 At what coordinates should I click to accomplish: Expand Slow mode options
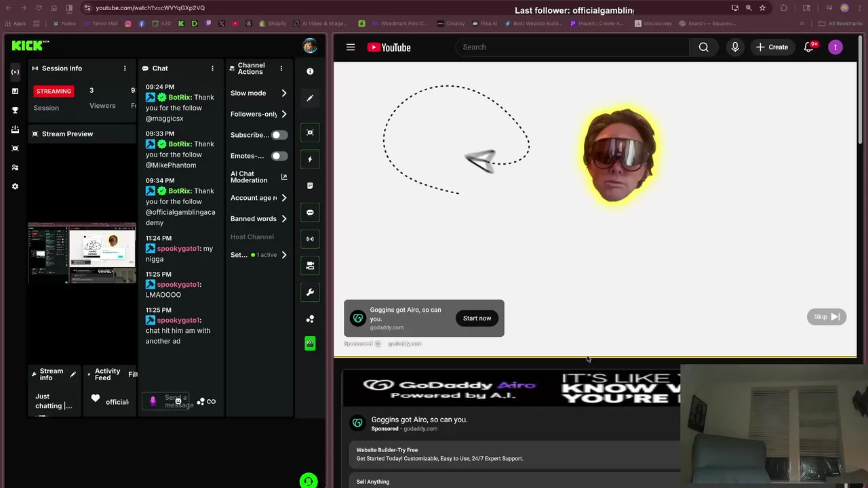pyautogui.click(x=284, y=93)
